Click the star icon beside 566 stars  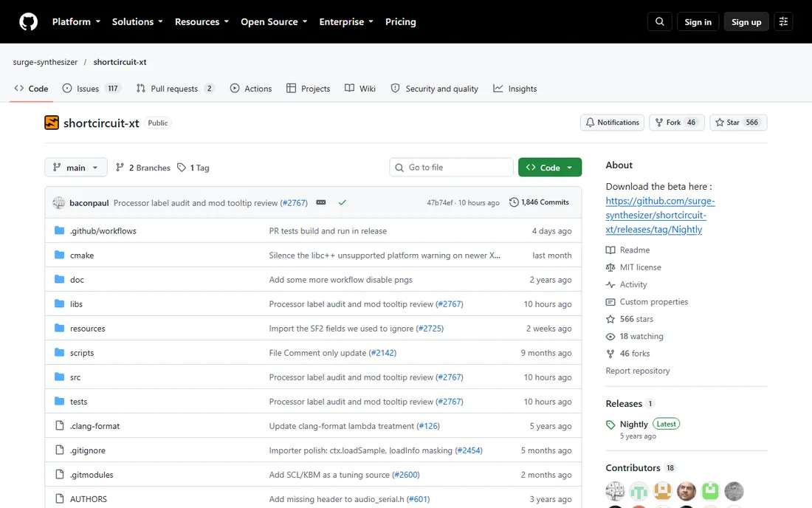[610, 319]
